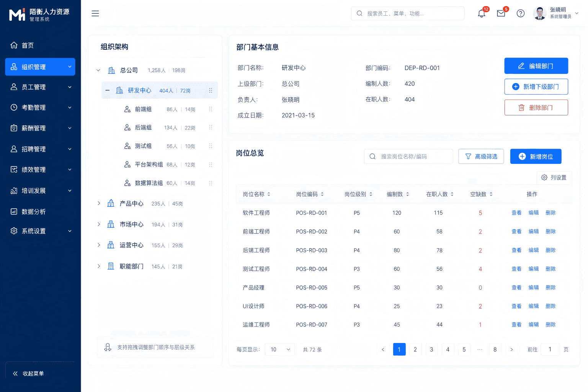This screenshot has height=392, width=588.
Task: Sort by 岗位名称 column arrows
Action: click(x=269, y=194)
